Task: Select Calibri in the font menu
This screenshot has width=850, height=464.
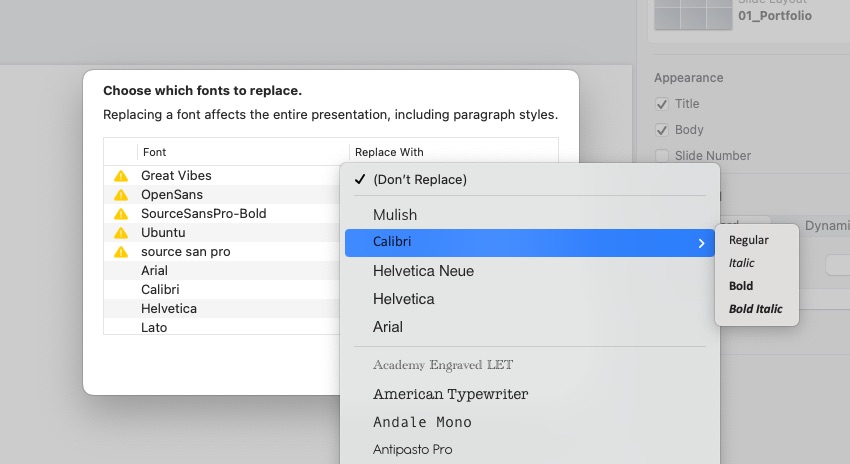Action: click(530, 242)
